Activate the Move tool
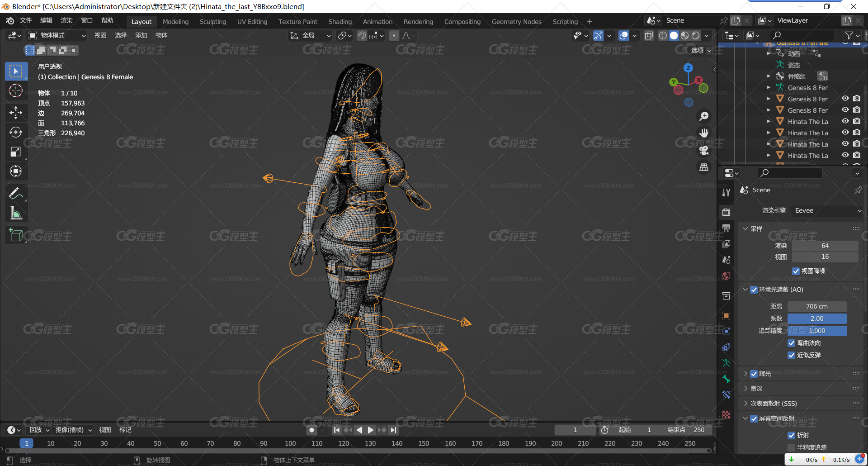This screenshot has width=868, height=466. 16,113
